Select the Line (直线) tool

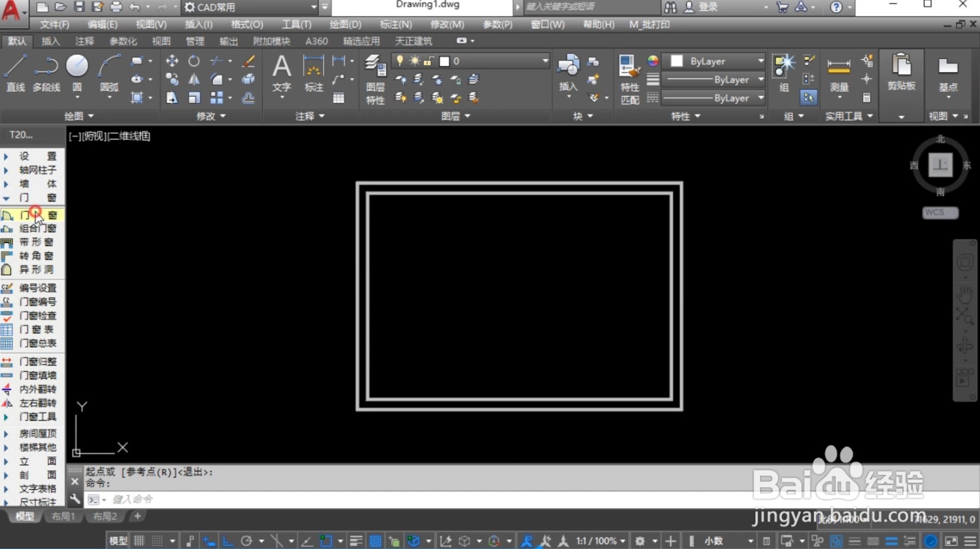coord(15,73)
